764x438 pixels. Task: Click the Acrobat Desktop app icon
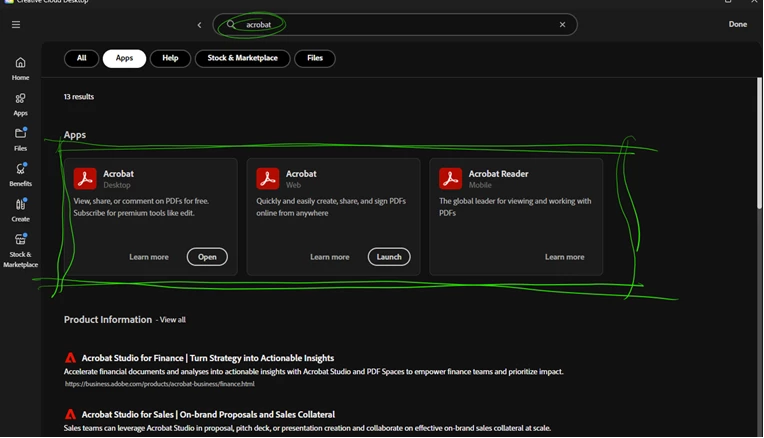[85, 178]
